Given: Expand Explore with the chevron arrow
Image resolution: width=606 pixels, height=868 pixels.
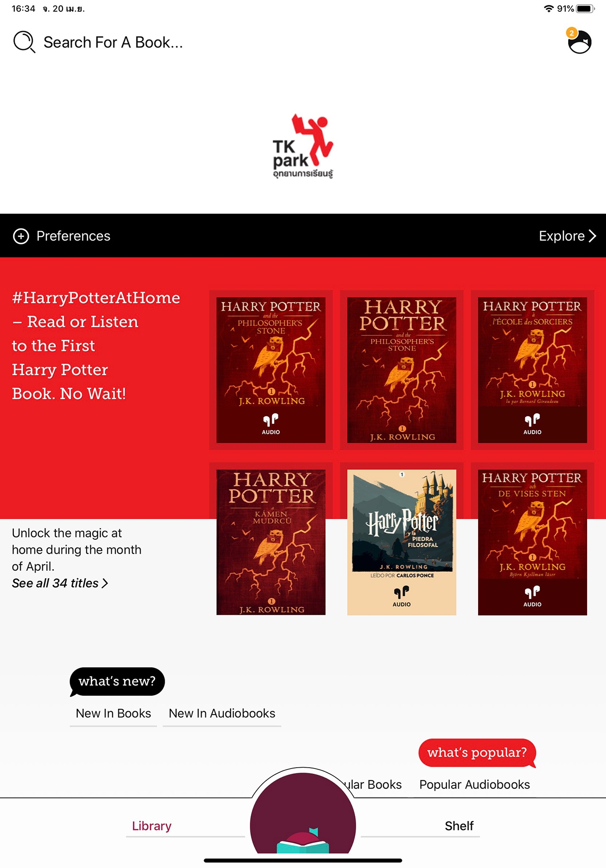Looking at the screenshot, I should (x=567, y=236).
